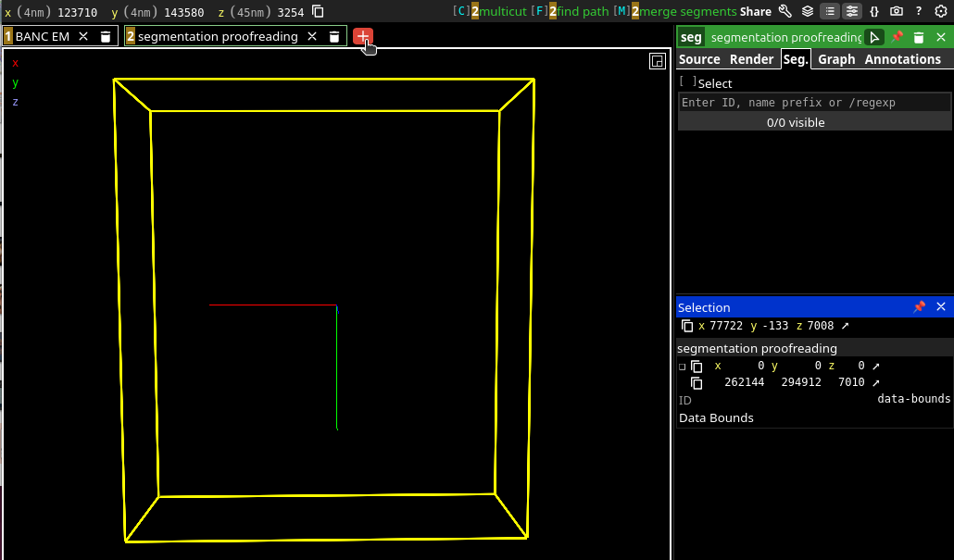Select the segmentation proofreading layer tab
This screenshot has height=560, width=954.
tap(218, 36)
